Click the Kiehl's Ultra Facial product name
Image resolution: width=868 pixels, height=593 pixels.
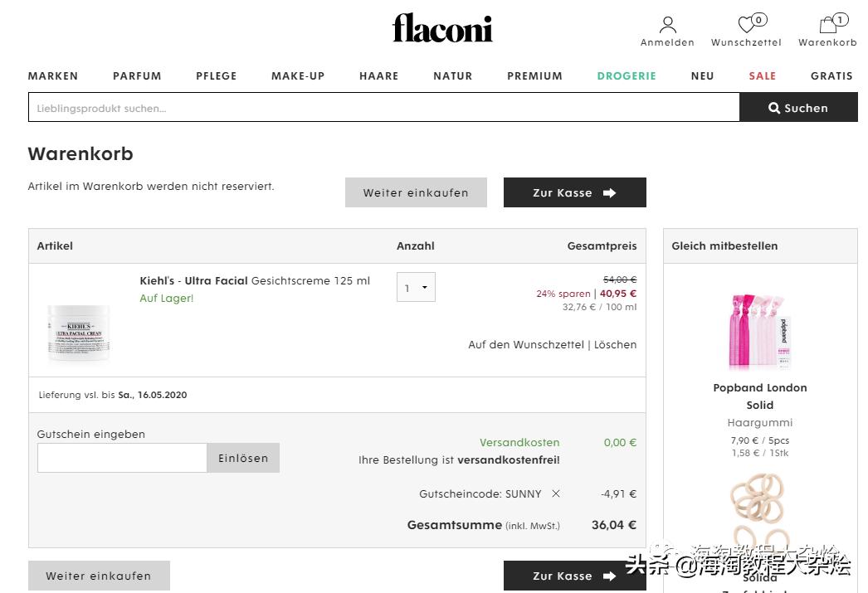pos(255,280)
